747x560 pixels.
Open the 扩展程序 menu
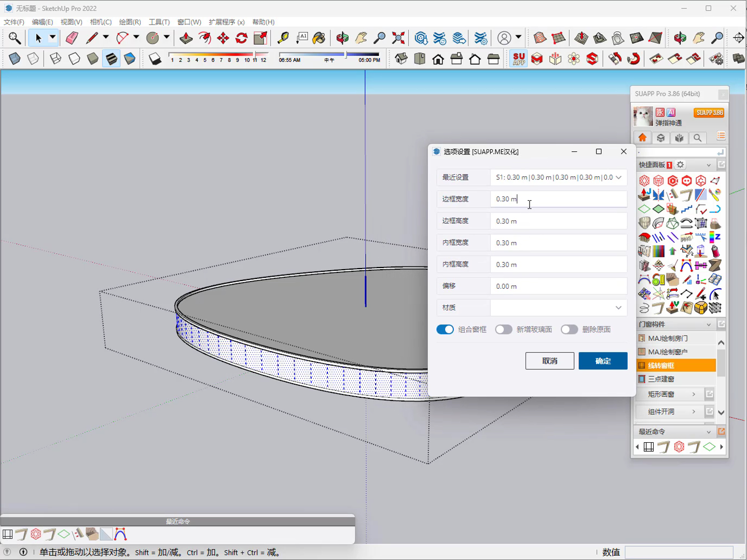[x=227, y=22]
